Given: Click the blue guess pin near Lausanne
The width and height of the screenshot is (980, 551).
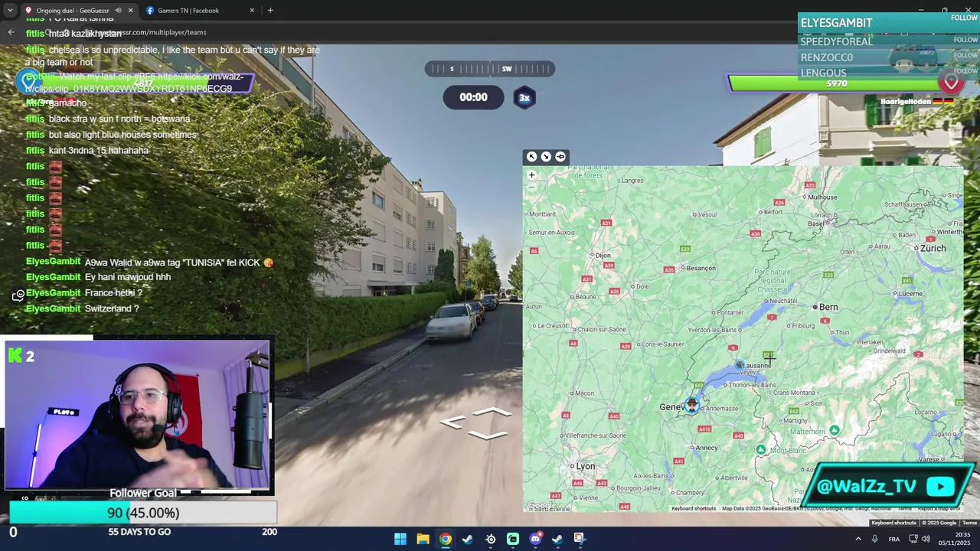Looking at the screenshot, I should (739, 365).
